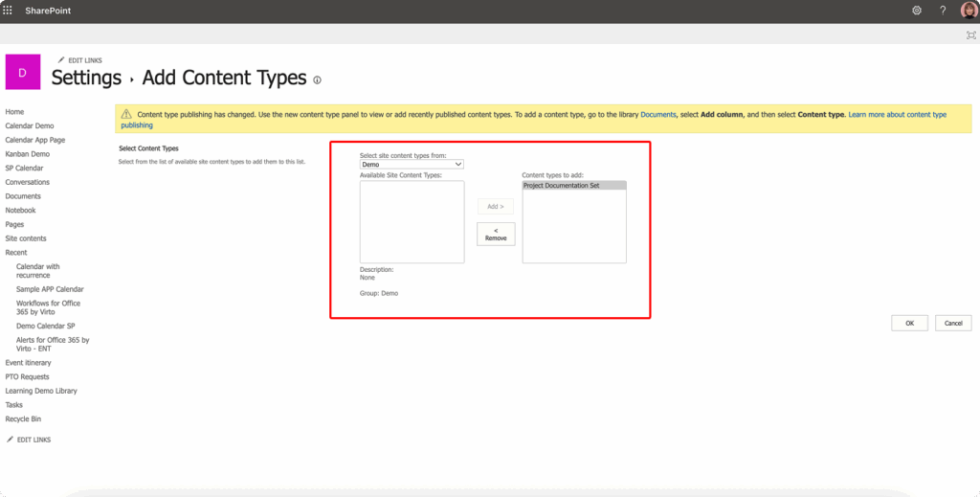
Task: Toggle the focus on content icon
Action: (x=970, y=35)
